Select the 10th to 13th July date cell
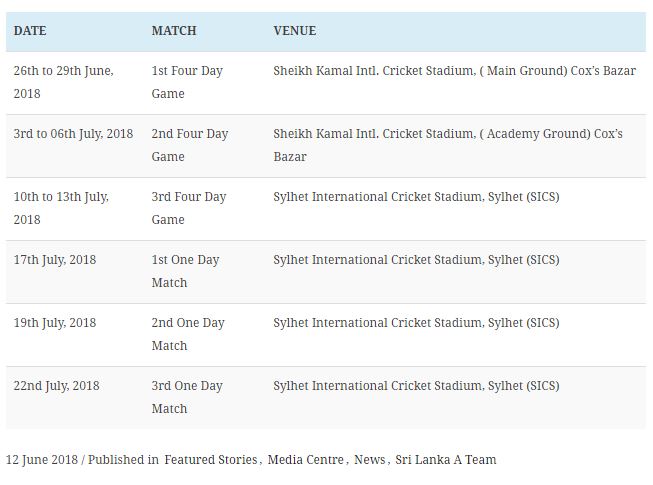 [61, 208]
